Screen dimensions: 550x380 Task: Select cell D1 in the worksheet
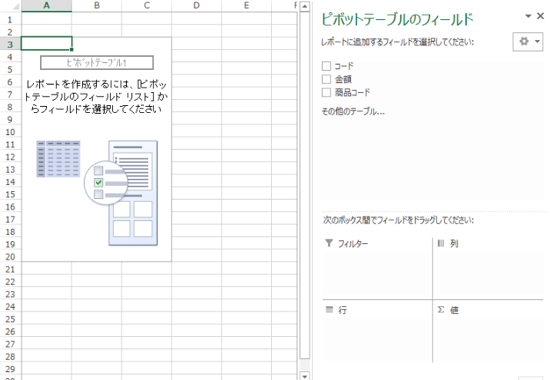click(196, 19)
